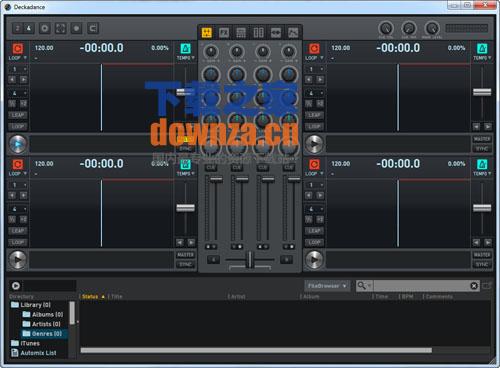Open the FX panel tab
500x368 pixels.
pyautogui.click(x=224, y=33)
